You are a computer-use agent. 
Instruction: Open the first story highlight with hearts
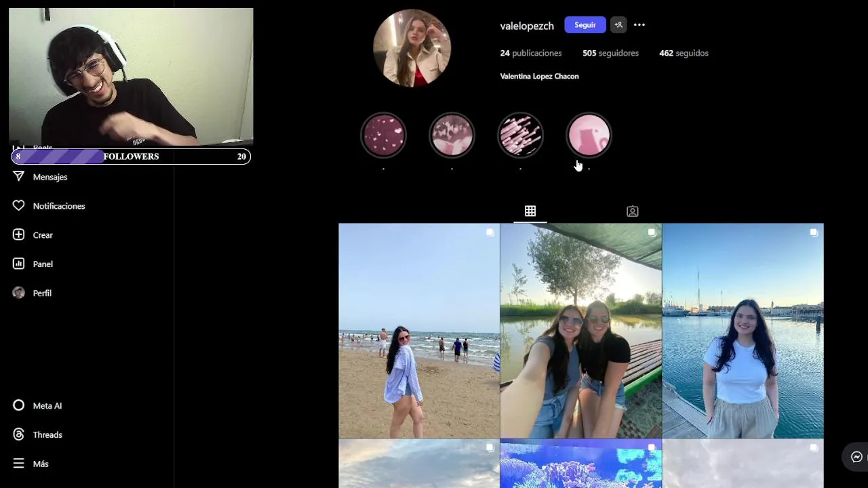coord(383,135)
